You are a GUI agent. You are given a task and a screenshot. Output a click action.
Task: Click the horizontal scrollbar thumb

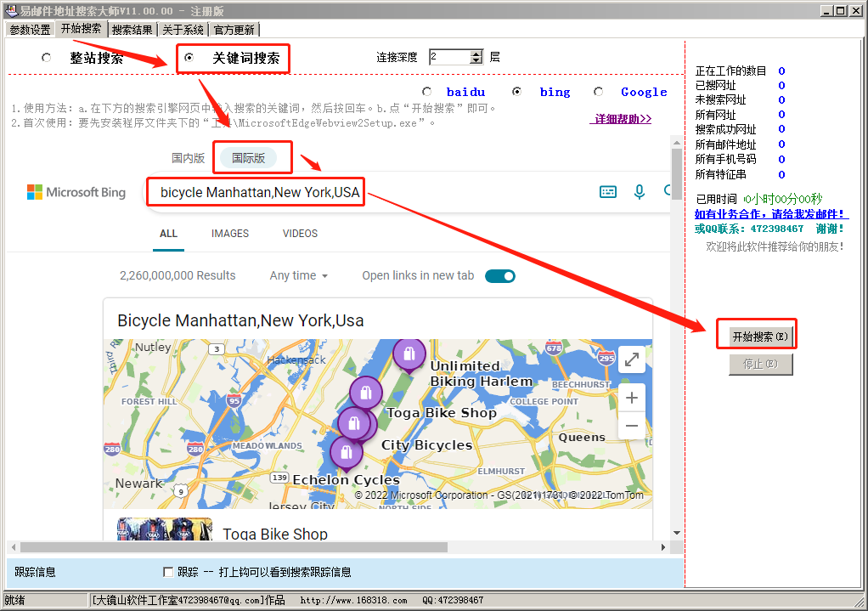pos(234,547)
